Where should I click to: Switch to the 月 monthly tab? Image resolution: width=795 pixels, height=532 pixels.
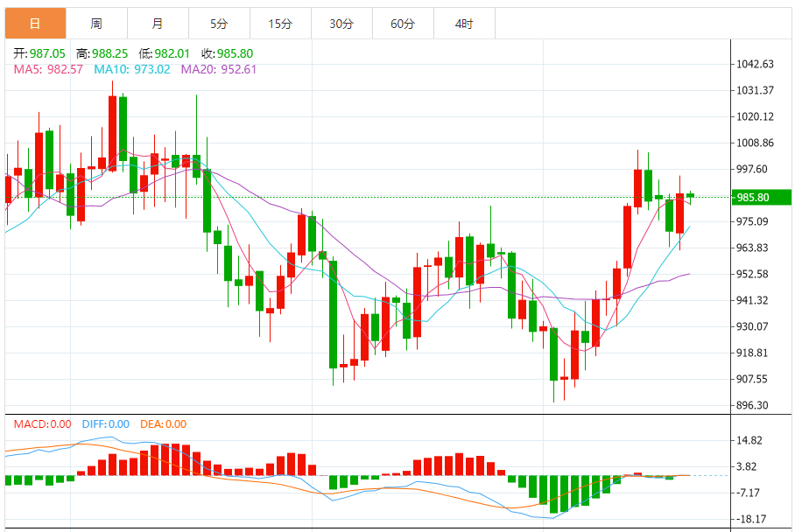(x=158, y=24)
